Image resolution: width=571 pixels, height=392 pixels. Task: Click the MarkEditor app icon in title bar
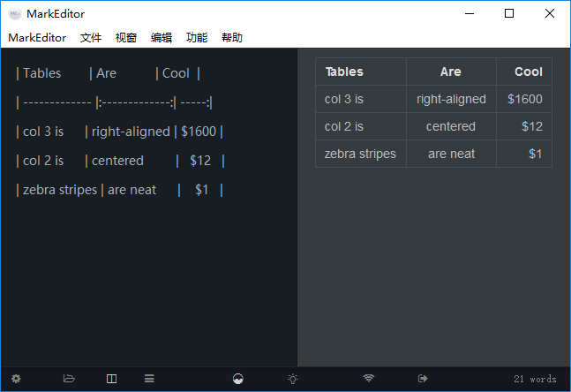tap(15, 13)
